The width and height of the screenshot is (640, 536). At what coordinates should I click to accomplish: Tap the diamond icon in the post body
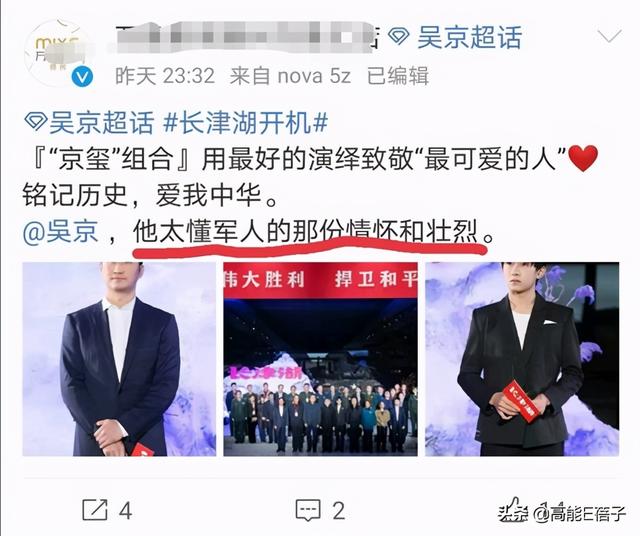(36, 122)
